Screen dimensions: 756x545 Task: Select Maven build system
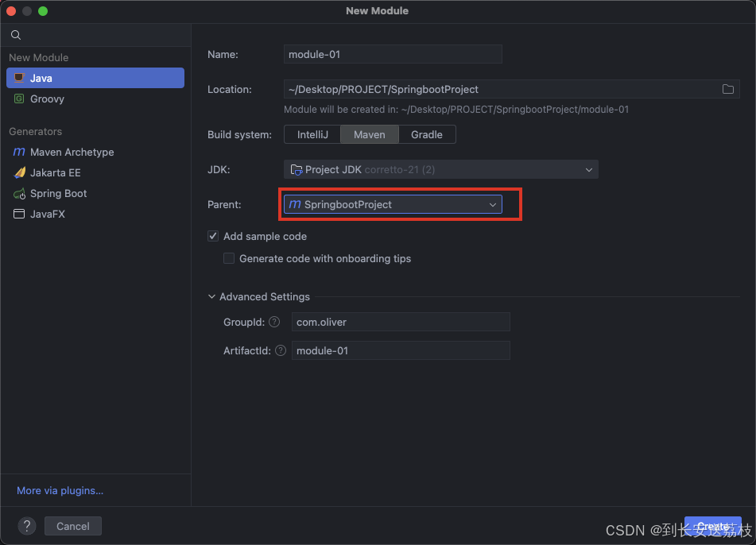(370, 134)
